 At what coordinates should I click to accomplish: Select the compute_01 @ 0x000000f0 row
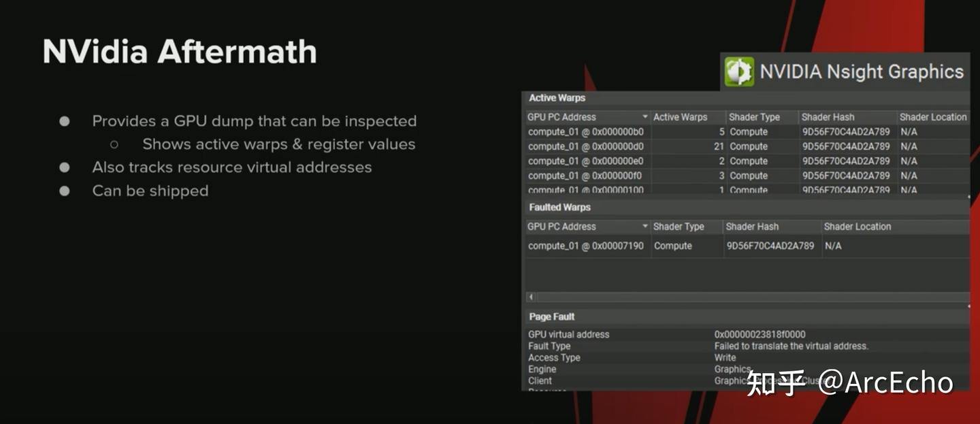point(586,176)
